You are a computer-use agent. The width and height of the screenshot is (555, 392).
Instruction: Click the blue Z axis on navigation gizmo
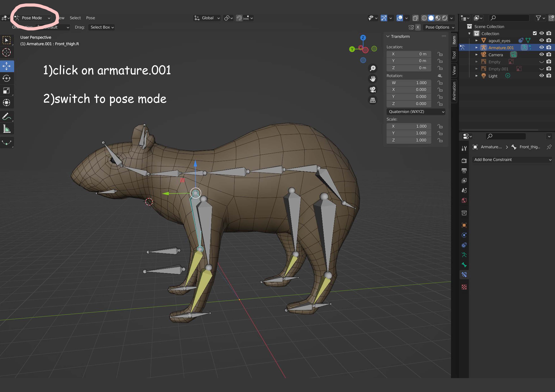tap(363, 38)
